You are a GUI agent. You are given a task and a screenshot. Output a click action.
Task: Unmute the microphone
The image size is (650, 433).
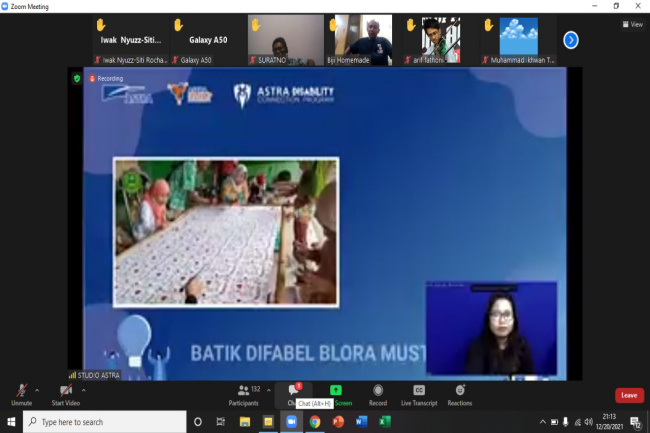click(x=22, y=395)
